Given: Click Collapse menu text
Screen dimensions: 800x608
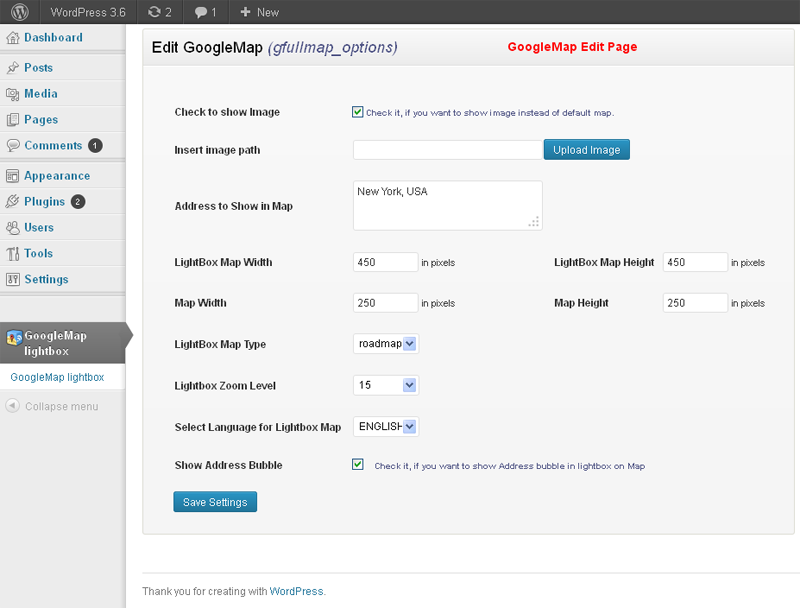Looking at the screenshot, I should 62,407.
